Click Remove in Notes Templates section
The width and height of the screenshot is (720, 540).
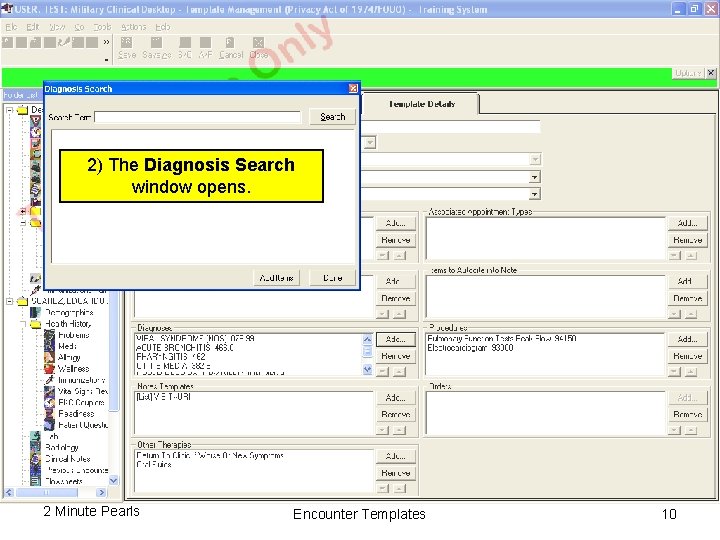395,414
